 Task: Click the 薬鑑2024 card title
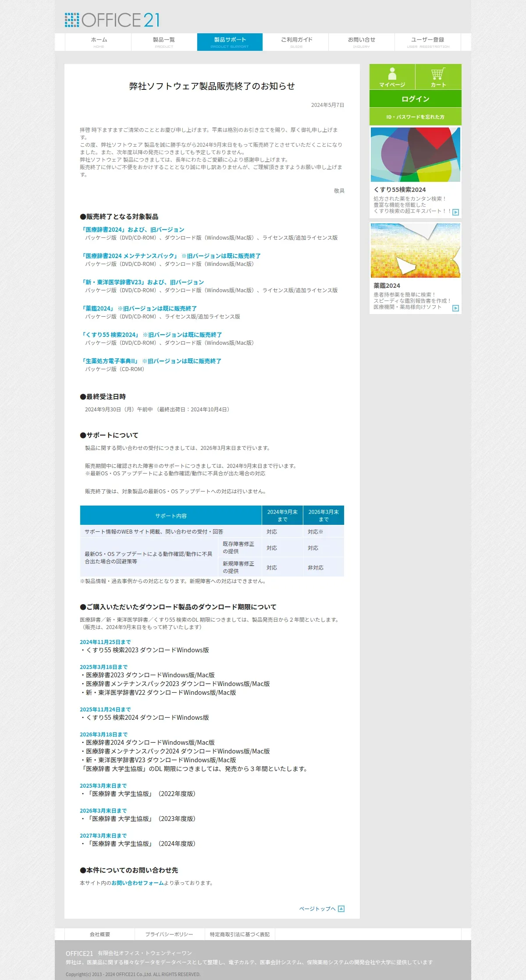click(x=387, y=286)
